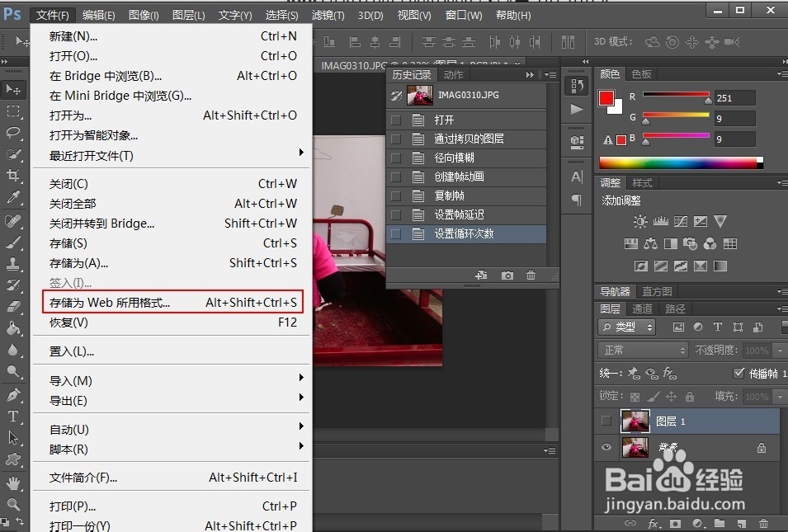Switch to the 通道 tab
788x532 pixels.
(642, 308)
